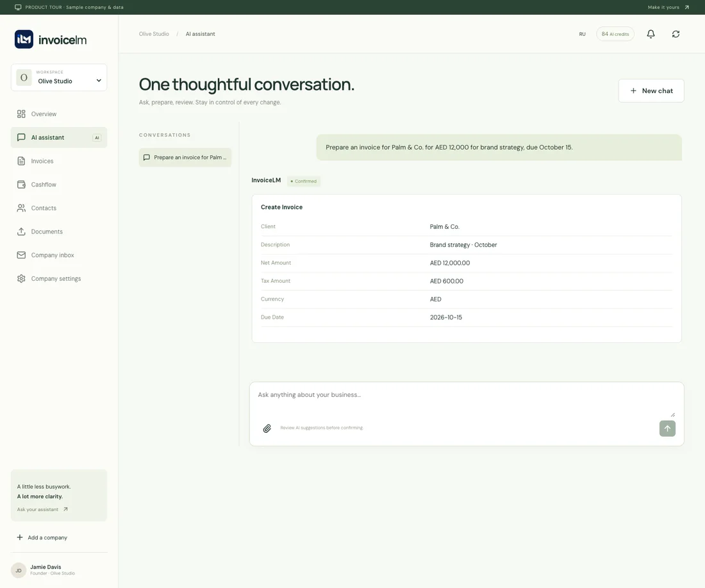
Task: Open notifications via the bell icon
Action: pyautogui.click(x=651, y=34)
